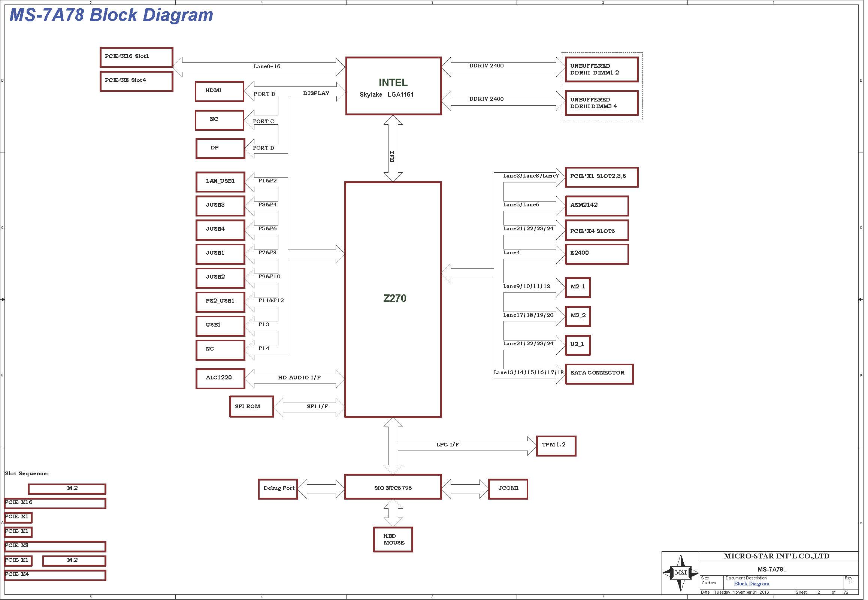Click the DP display block
This screenshot has width=868, height=600.
click(221, 149)
